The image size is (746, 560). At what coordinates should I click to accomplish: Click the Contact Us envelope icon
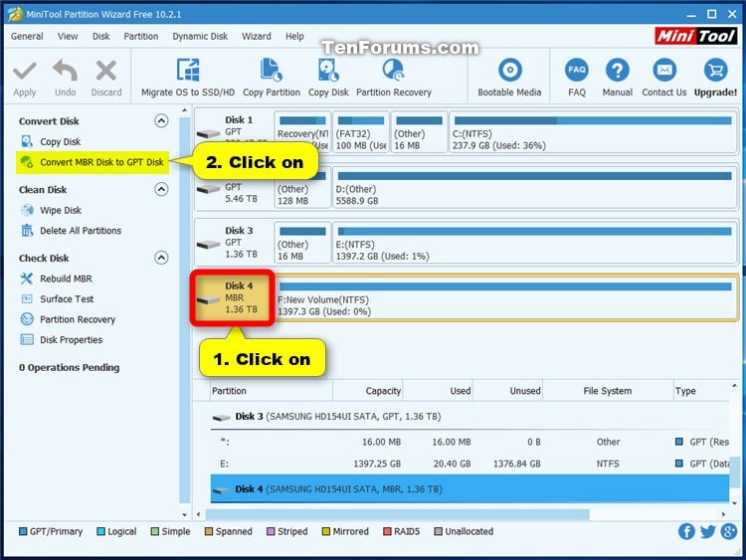[664, 70]
